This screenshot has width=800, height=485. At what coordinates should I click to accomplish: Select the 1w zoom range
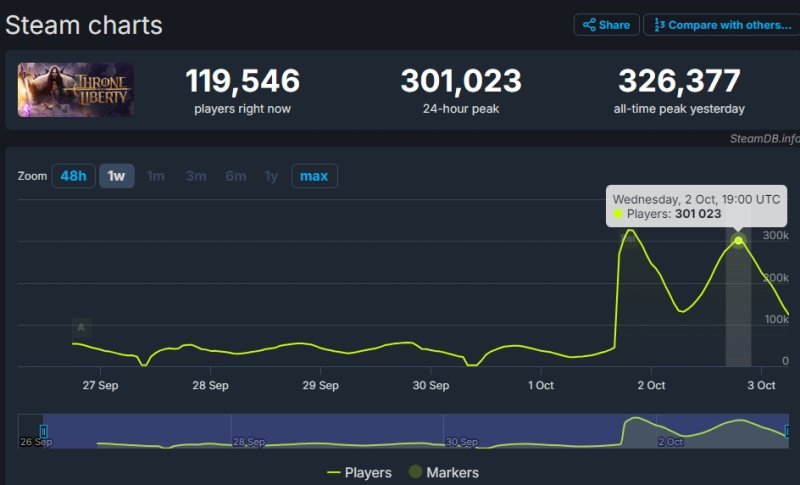[116, 176]
